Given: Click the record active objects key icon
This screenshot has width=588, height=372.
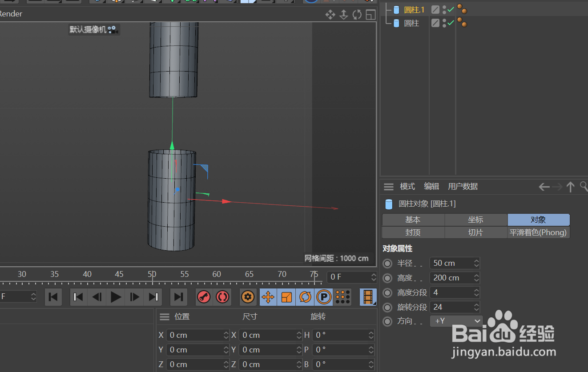Looking at the screenshot, I should click(204, 297).
